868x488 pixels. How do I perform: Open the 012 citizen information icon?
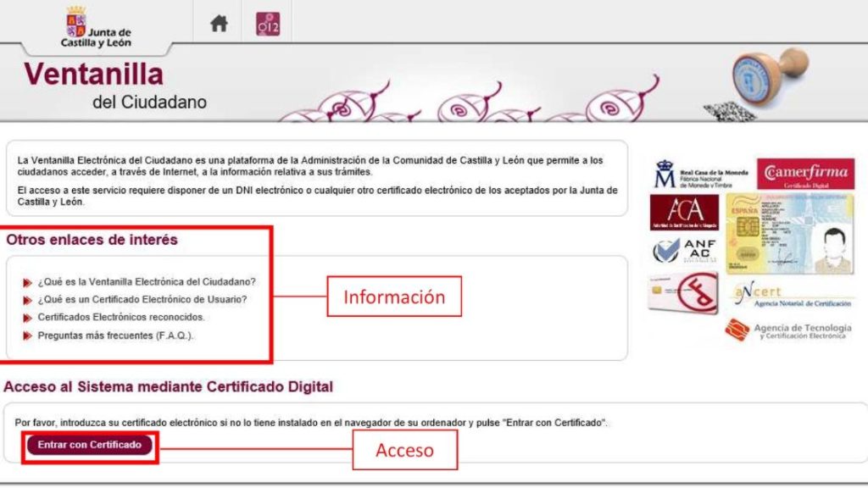(268, 25)
